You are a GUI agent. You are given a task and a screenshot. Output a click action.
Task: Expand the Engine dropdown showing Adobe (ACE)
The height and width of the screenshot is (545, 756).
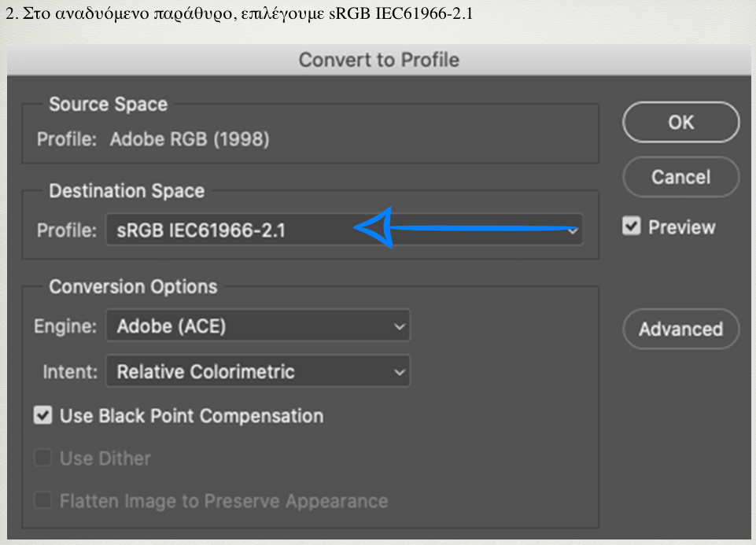pyautogui.click(x=257, y=326)
